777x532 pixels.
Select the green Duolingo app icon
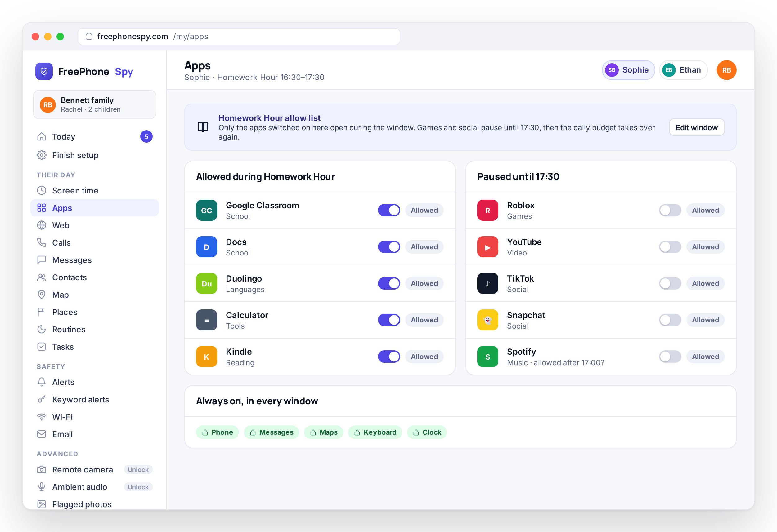207,284
